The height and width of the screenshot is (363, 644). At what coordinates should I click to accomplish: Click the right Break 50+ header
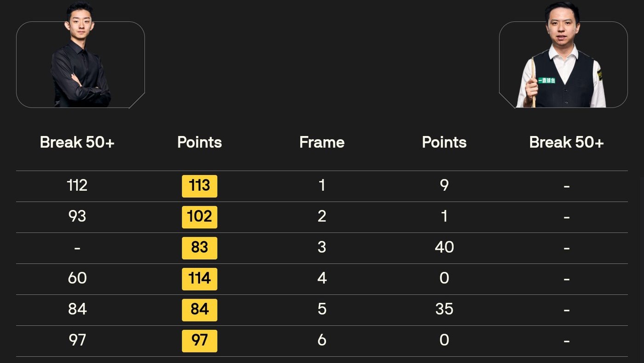[x=566, y=142]
